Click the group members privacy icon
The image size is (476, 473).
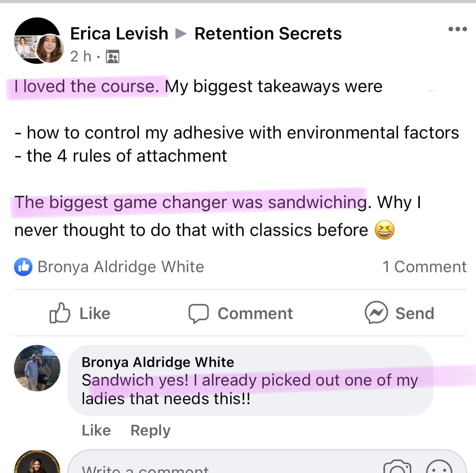point(112,57)
